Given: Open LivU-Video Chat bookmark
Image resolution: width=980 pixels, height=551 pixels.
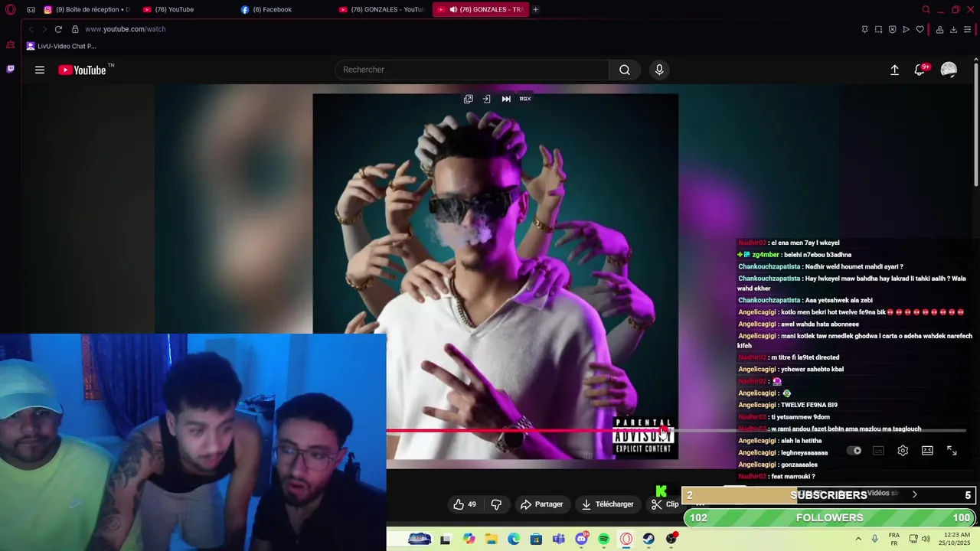Looking at the screenshot, I should pyautogui.click(x=61, y=46).
